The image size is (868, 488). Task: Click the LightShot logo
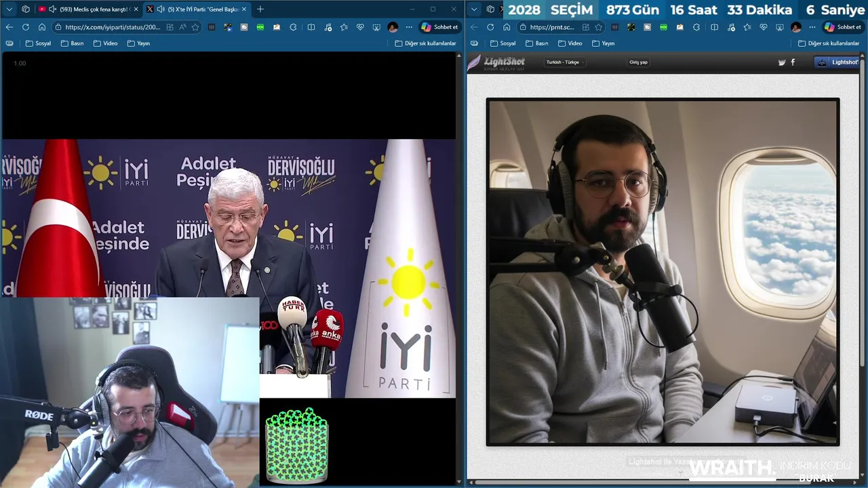(x=496, y=63)
